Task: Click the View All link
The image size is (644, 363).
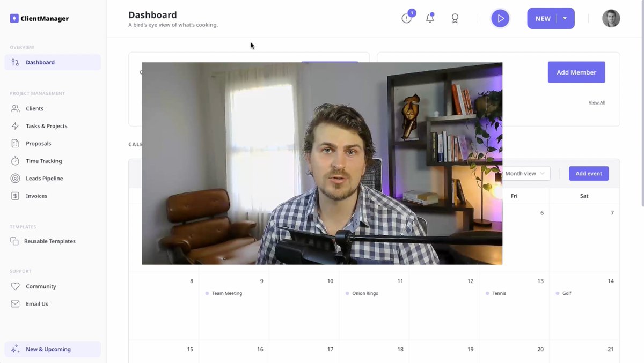Action: [597, 102]
